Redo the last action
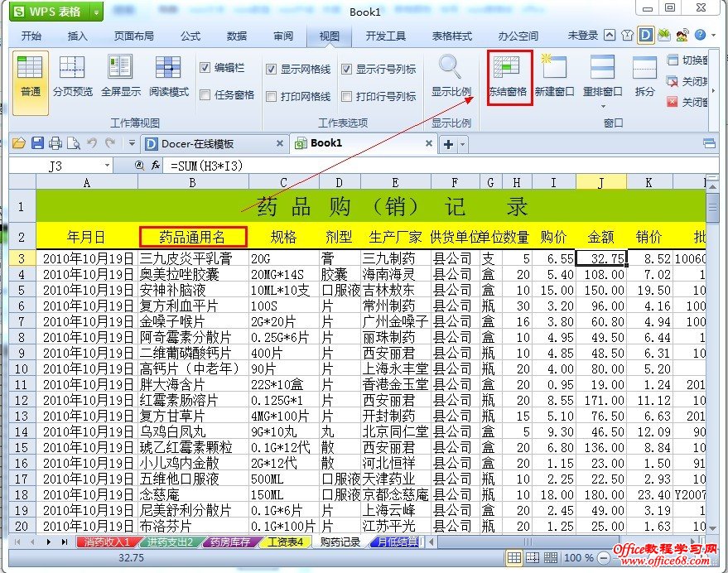This screenshot has height=573, width=728. pos(110,143)
